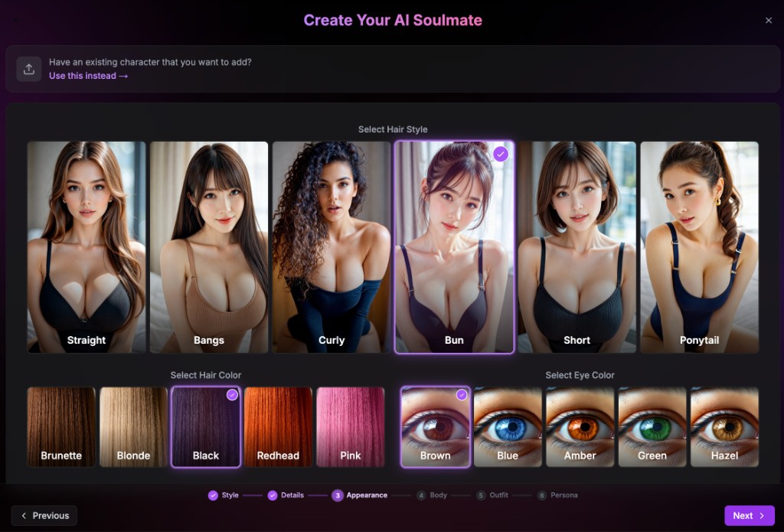Click the checkmark badge on the Bun style
The height and width of the screenshot is (532, 784).
pos(501,154)
